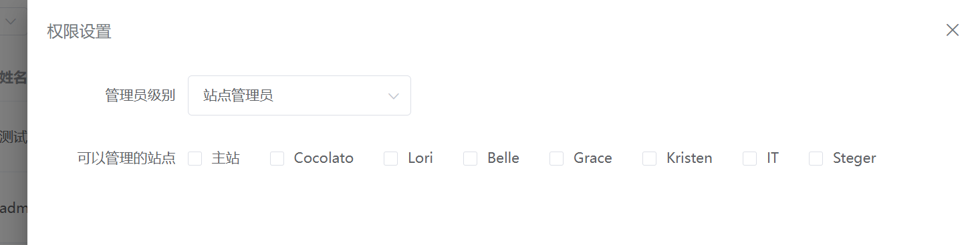Close the 权限设置 dialog with X icon

click(x=952, y=30)
